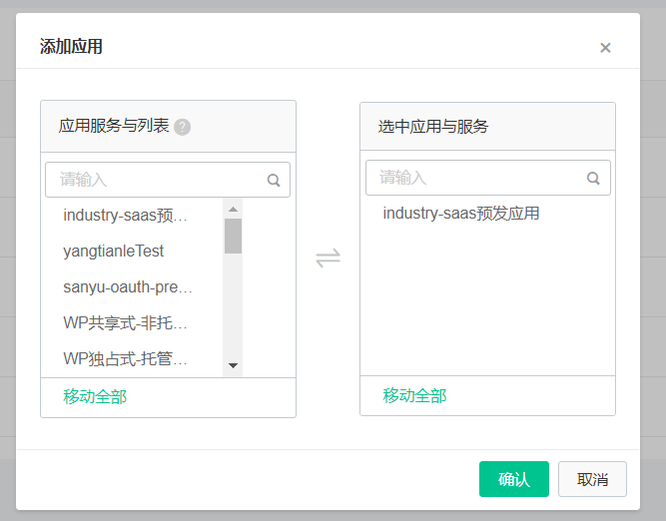The width and height of the screenshot is (666, 521).
Task: Click the help question mark icon
Action: pos(182,127)
